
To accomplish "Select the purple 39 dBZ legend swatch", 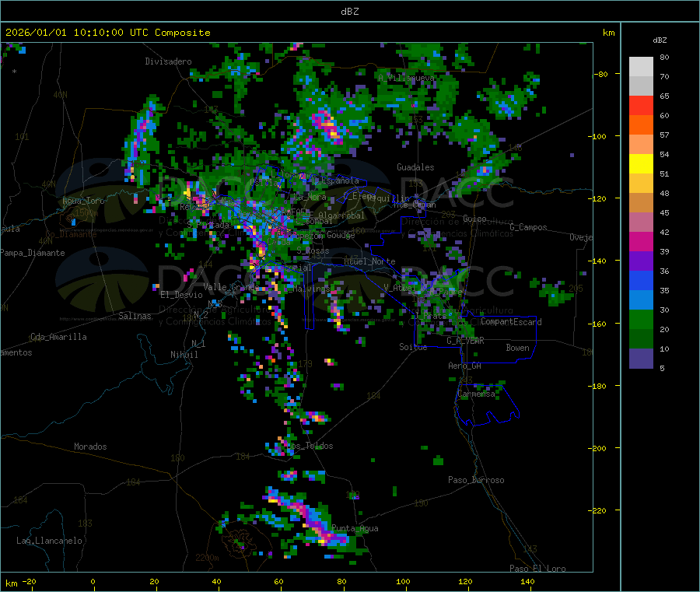I will pyautogui.click(x=641, y=261).
